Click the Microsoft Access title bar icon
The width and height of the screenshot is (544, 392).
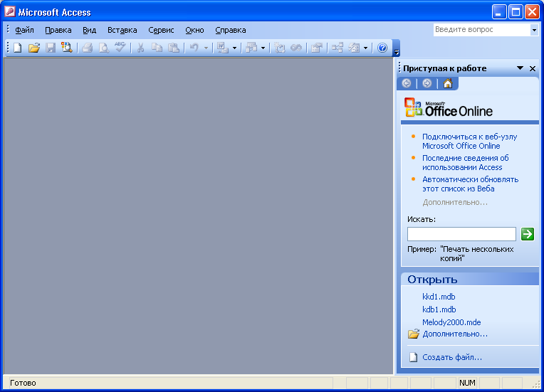pyautogui.click(x=10, y=11)
